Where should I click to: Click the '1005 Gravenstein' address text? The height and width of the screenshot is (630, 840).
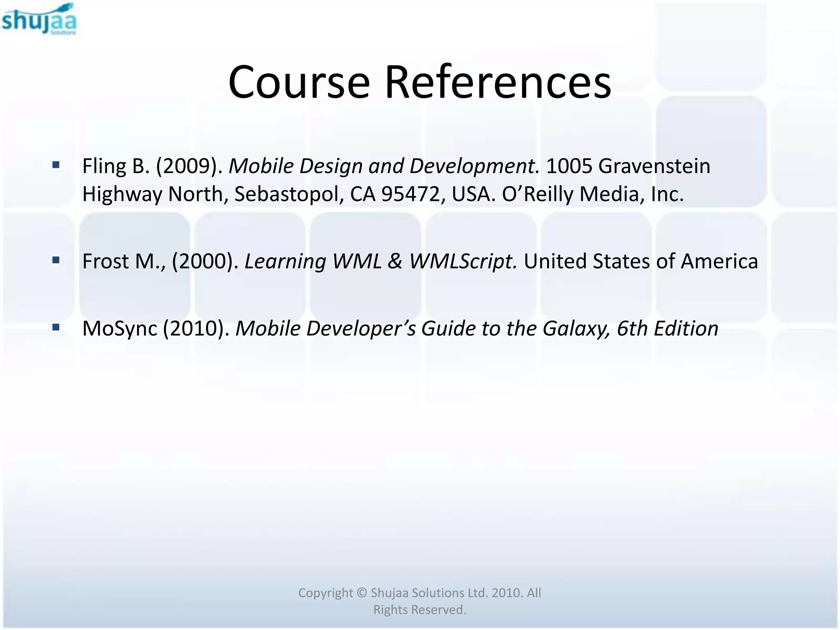tap(628, 166)
